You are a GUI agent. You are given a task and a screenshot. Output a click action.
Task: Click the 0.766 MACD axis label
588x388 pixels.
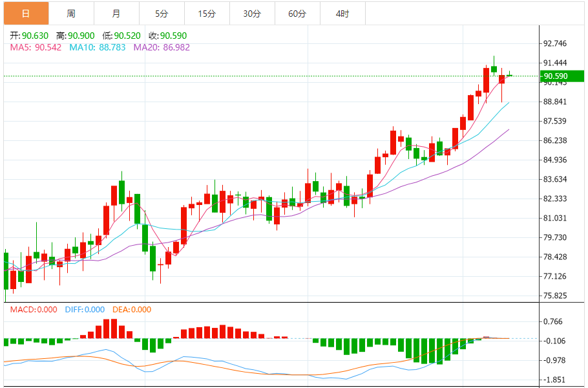pyautogui.click(x=553, y=321)
